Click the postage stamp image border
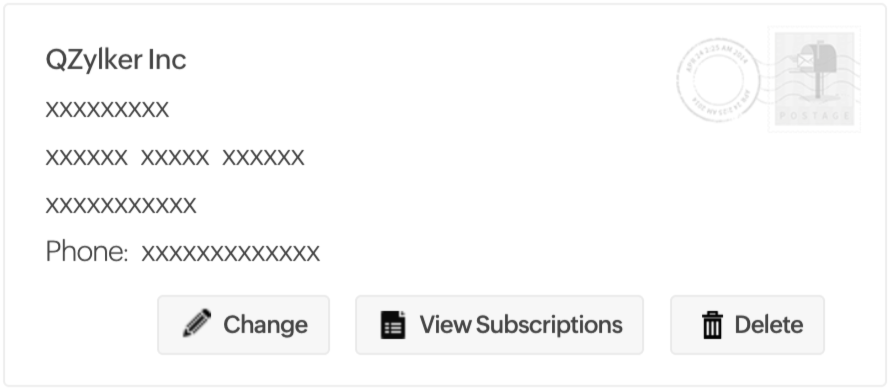890x389 pixels. tap(815, 80)
